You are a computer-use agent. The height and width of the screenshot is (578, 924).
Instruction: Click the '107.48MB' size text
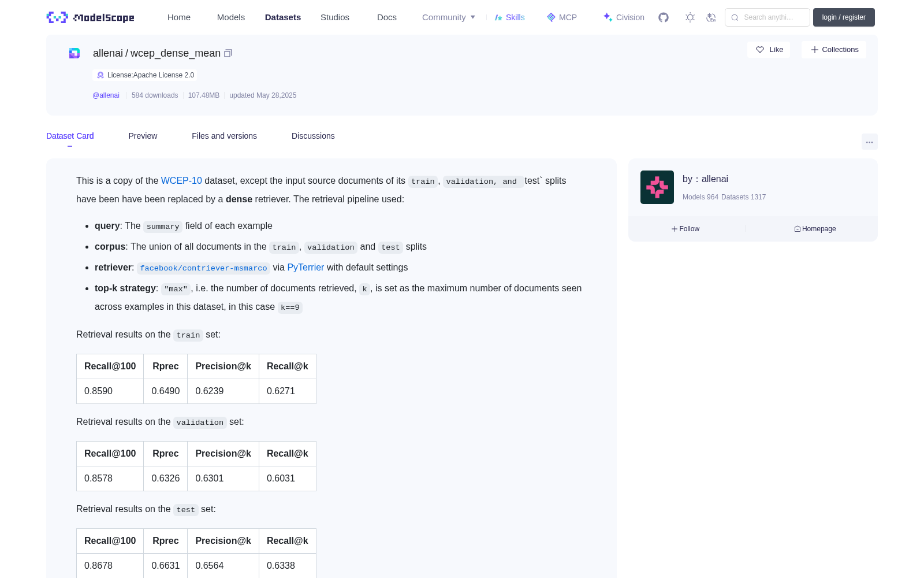204,95
